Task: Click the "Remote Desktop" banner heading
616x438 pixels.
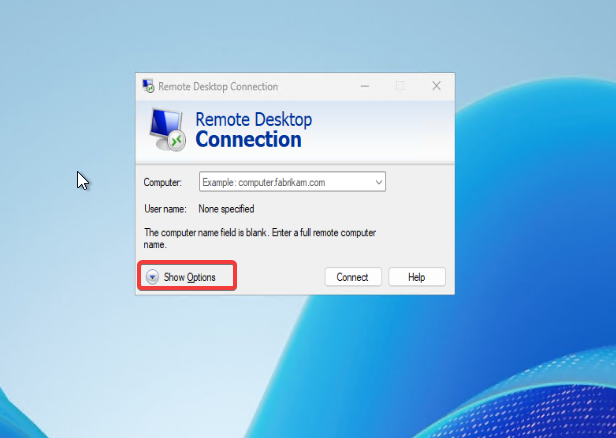Action: tap(254, 120)
